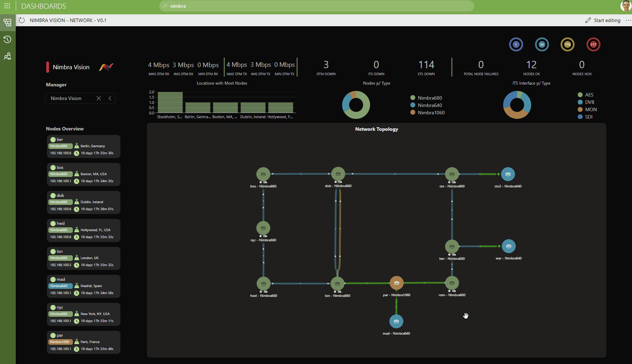Select the mad Nimbra640 topology node
This screenshot has height=364, width=632.
pos(396,321)
